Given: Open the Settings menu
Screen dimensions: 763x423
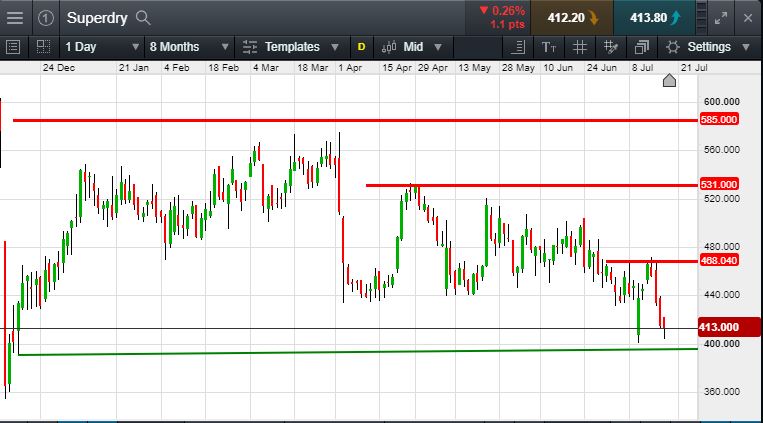Looking at the screenshot, I should 708,47.
